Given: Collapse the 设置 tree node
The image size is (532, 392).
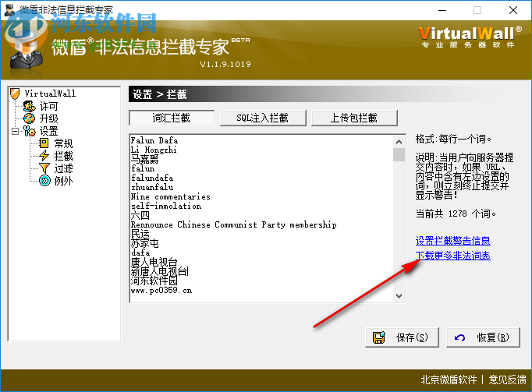Looking at the screenshot, I should 16,131.
